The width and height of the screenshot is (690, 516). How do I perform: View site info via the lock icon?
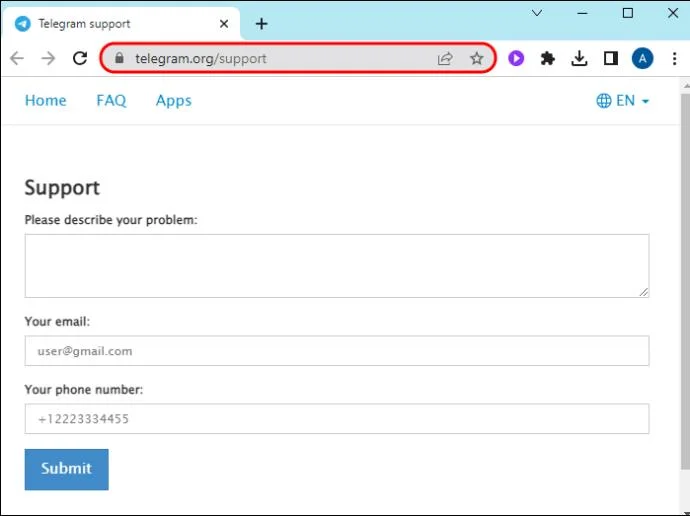(x=119, y=58)
